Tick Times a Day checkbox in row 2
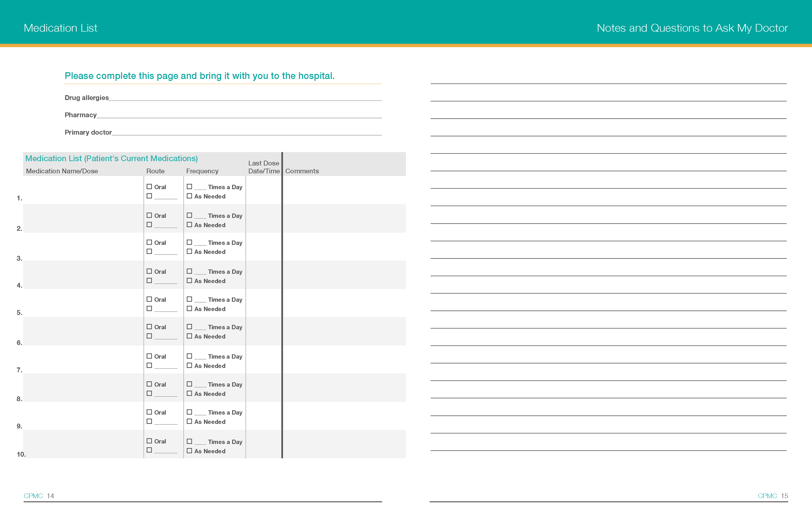Viewport: 812px width, 526px height. click(189, 215)
